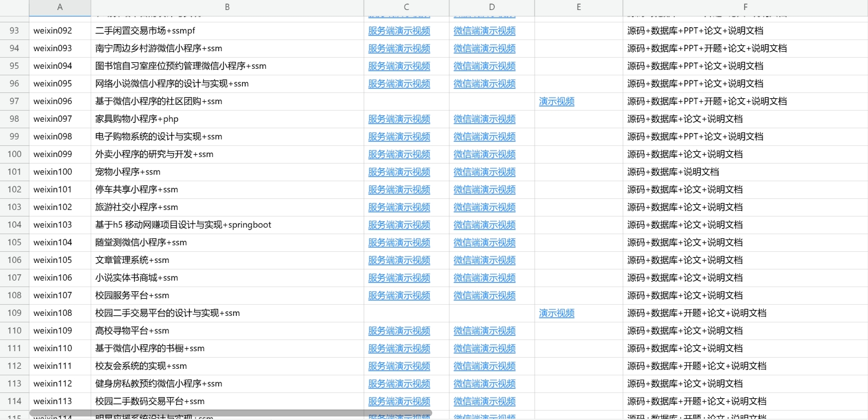The width and height of the screenshot is (868, 420).
Task: Select cell 校园服务平台+ssm
Action: (227, 295)
